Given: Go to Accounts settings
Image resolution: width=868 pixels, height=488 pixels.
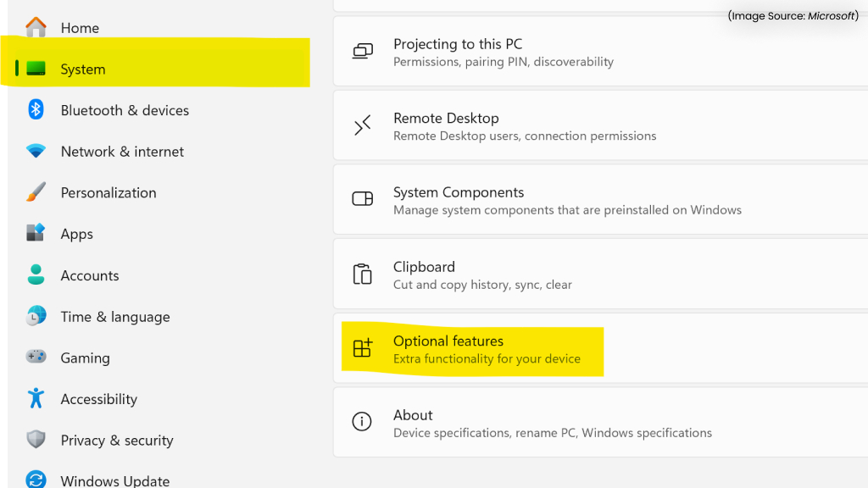Looking at the screenshot, I should coord(90,275).
